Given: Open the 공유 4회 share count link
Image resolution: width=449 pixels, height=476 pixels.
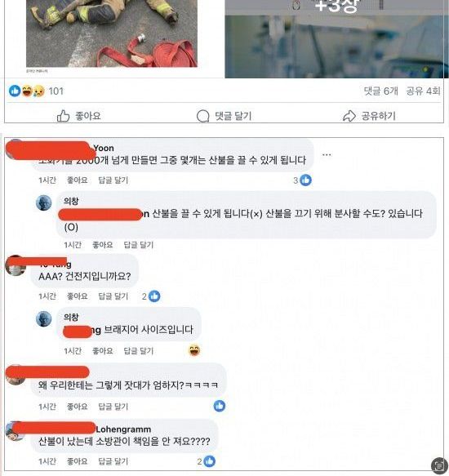Looking at the screenshot, I should (423, 91).
